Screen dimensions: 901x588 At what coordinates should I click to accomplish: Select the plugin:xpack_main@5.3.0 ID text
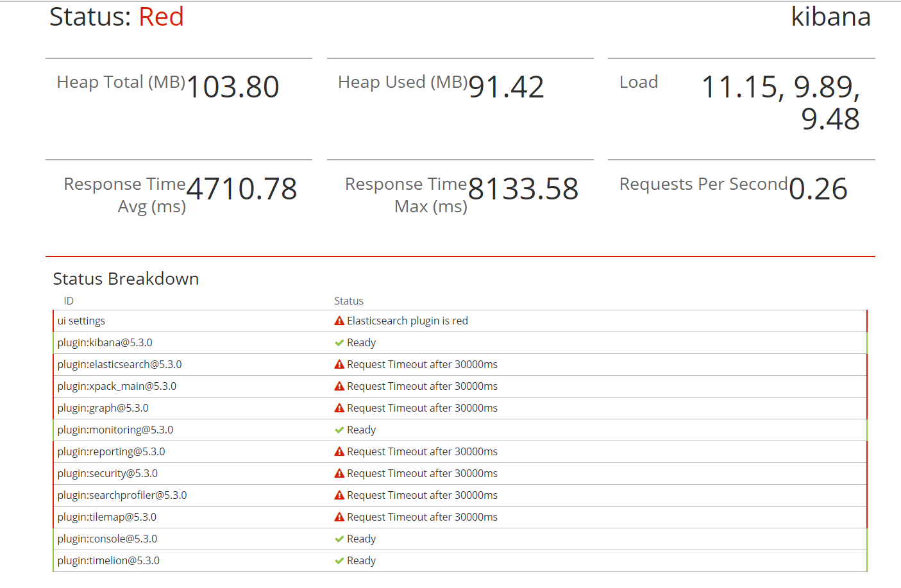pyautogui.click(x=117, y=386)
